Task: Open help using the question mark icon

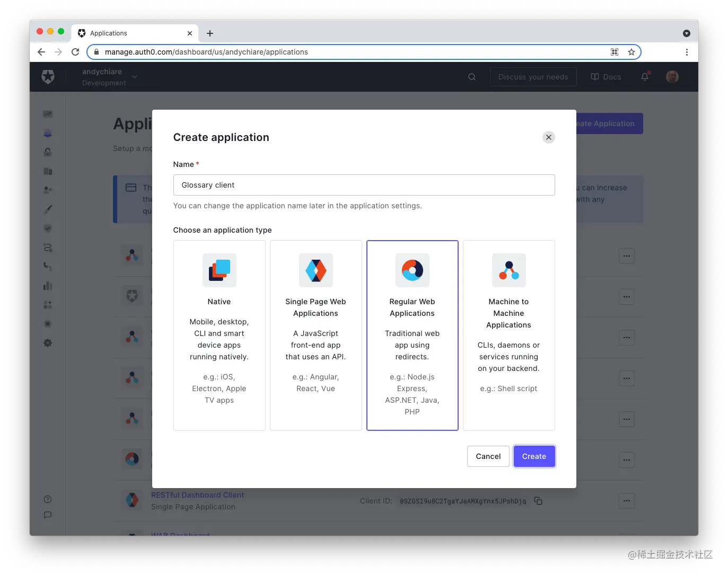Action: [48, 499]
